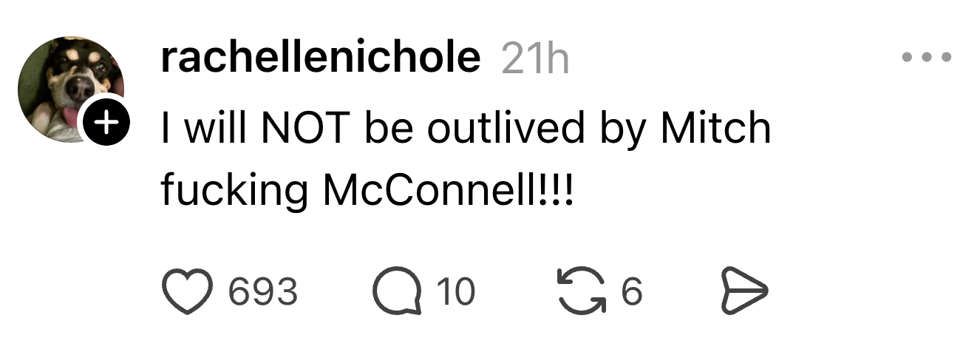View the 693 likes count
This screenshot has height=355, width=980.
[263, 292]
